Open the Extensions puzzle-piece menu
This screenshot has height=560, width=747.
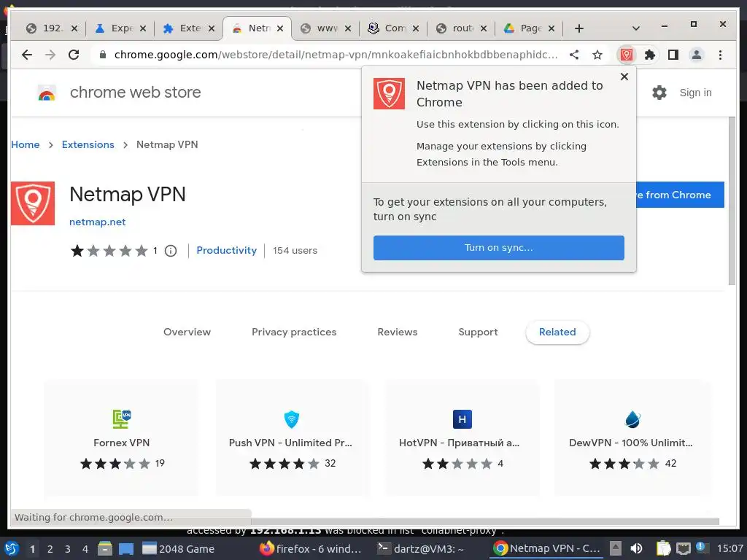tap(650, 55)
